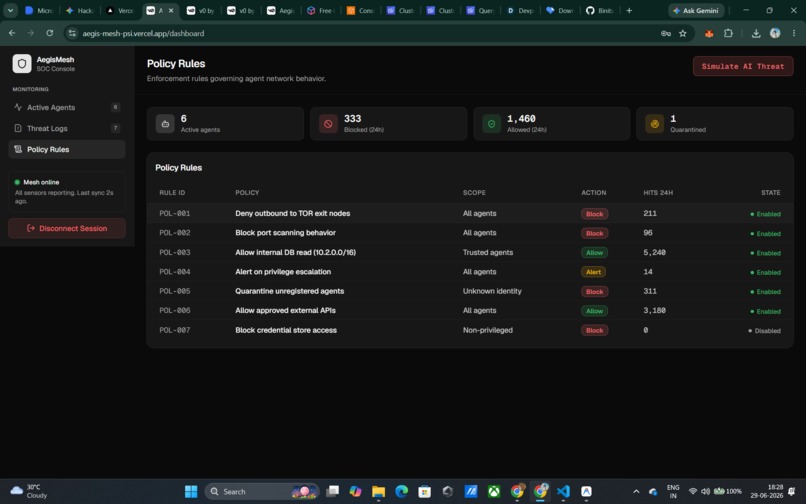Click 'Block port scanning behavior' policy
This screenshot has height=504, width=806.
click(x=285, y=233)
